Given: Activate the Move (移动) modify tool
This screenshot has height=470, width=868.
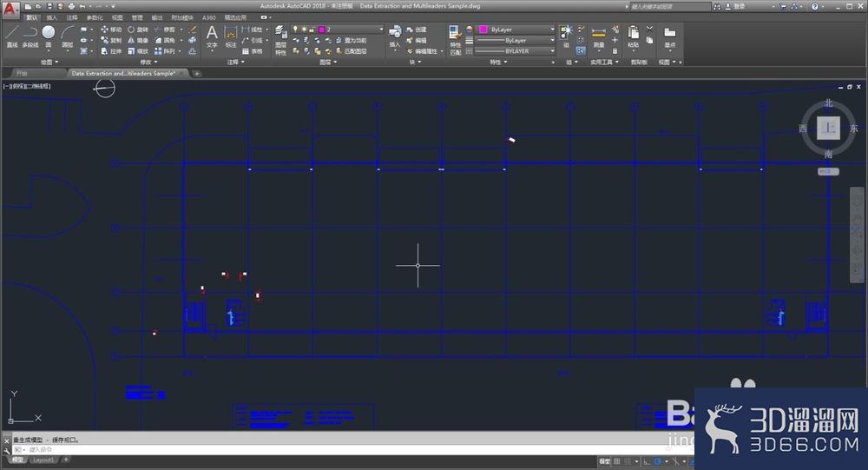Looking at the screenshot, I should click(111, 30).
